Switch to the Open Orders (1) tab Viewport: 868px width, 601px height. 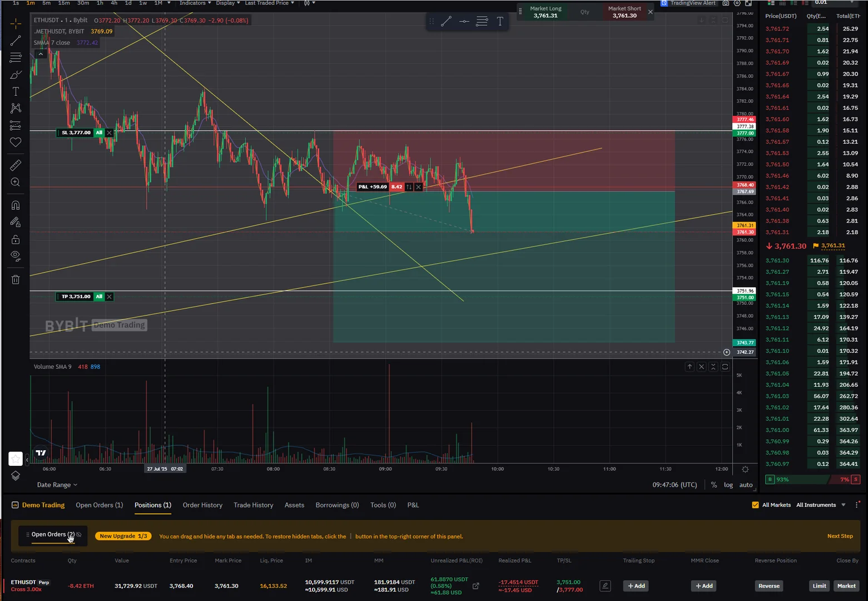(x=99, y=505)
